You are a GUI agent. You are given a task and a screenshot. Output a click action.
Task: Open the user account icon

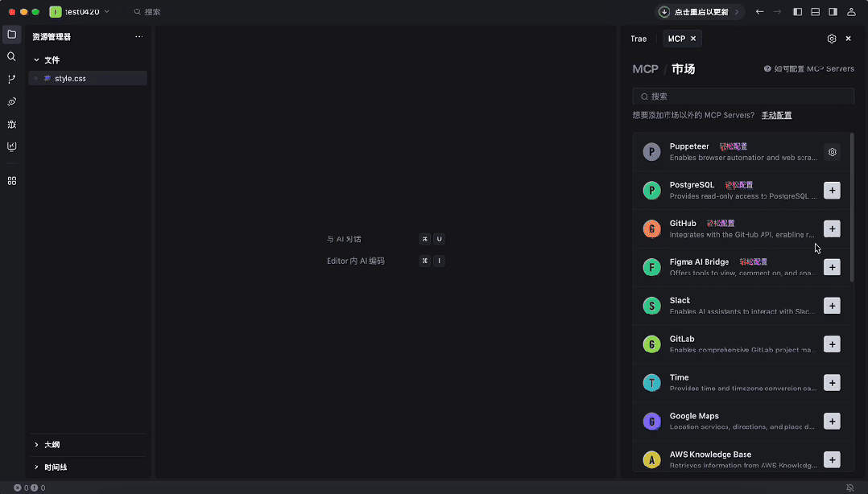[x=851, y=11]
